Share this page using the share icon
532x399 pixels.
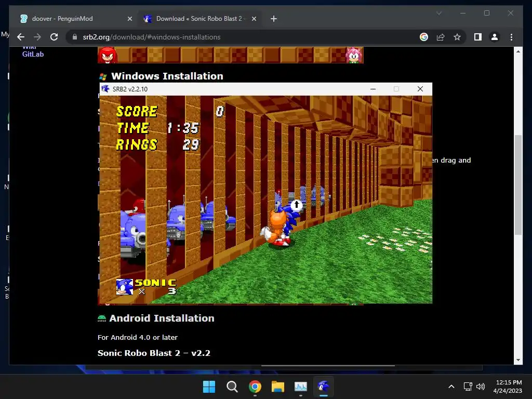(x=441, y=37)
